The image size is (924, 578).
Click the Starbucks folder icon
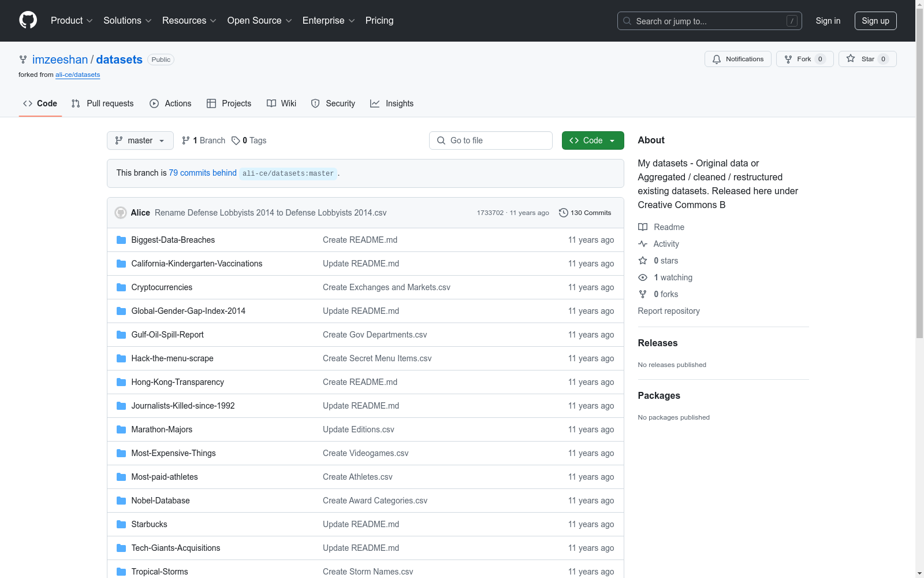(x=121, y=524)
